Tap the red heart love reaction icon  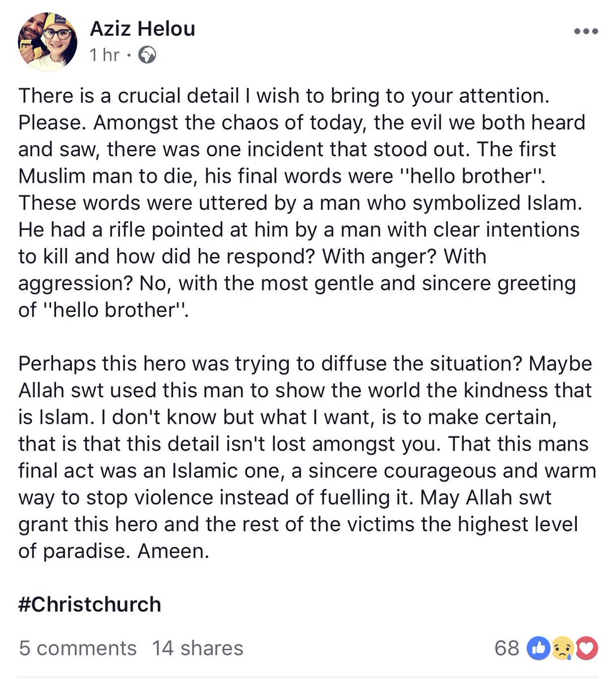coord(587,648)
